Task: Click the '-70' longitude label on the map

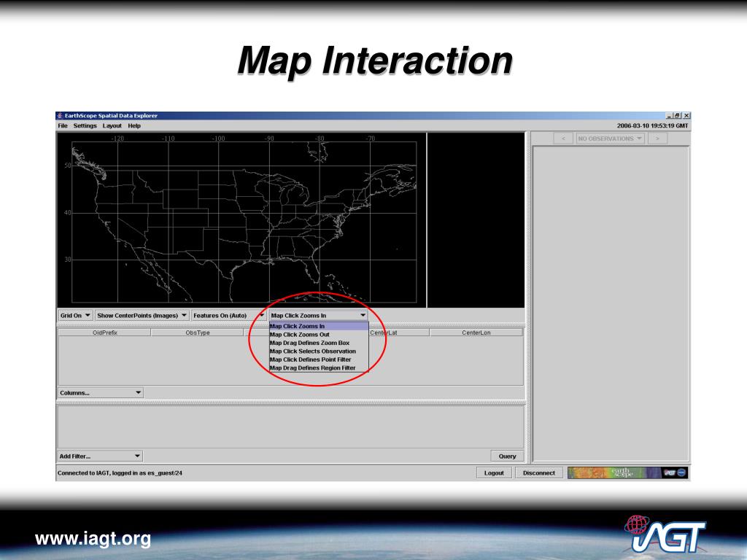Action: (370, 139)
